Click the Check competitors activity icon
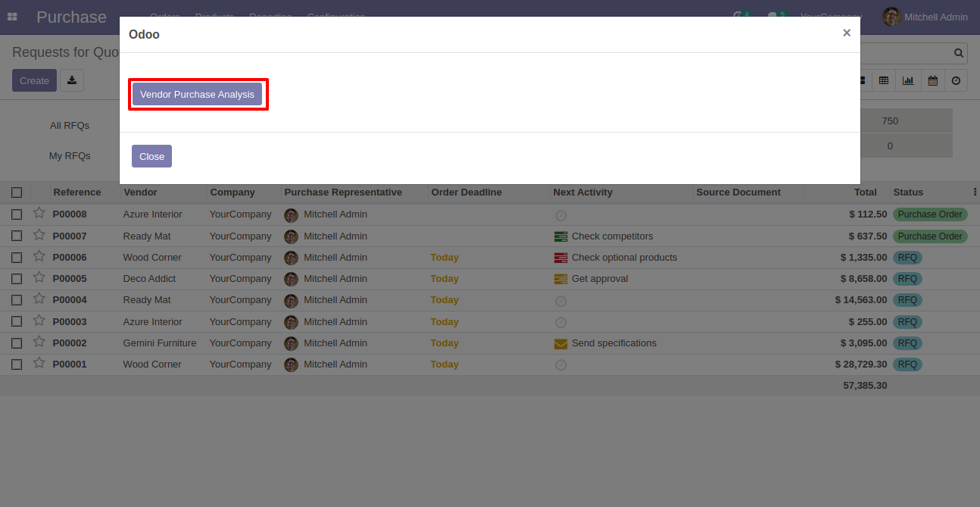 point(560,236)
